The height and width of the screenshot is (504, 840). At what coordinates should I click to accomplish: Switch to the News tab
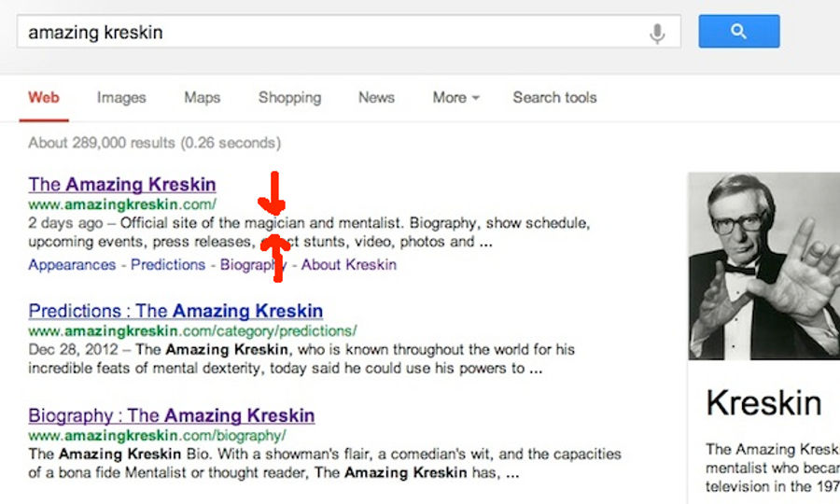click(377, 97)
